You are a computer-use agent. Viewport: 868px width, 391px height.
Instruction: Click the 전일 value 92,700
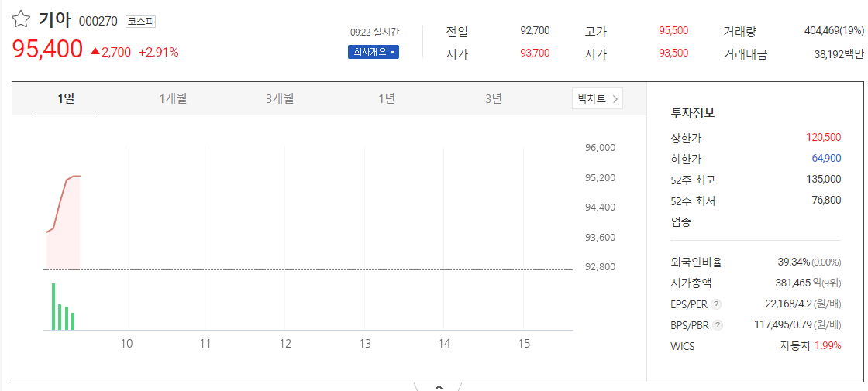tap(535, 30)
